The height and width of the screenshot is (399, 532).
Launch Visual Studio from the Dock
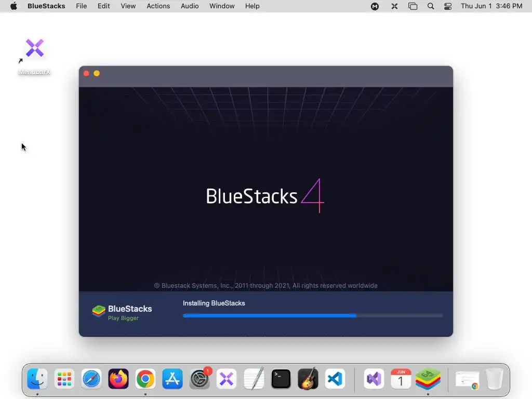tap(374, 379)
